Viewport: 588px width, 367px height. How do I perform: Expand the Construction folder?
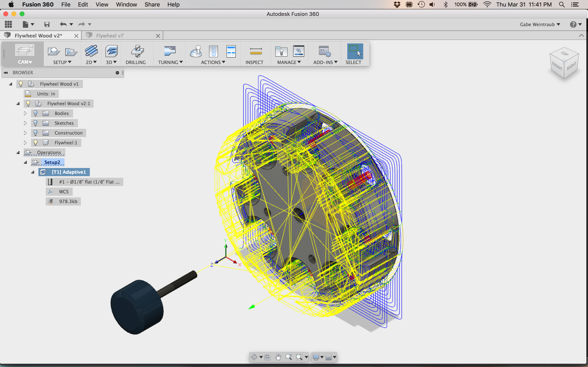pos(25,133)
